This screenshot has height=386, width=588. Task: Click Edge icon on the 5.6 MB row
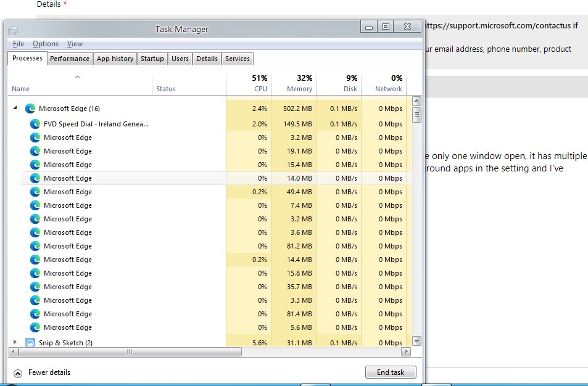click(x=35, y=327)
